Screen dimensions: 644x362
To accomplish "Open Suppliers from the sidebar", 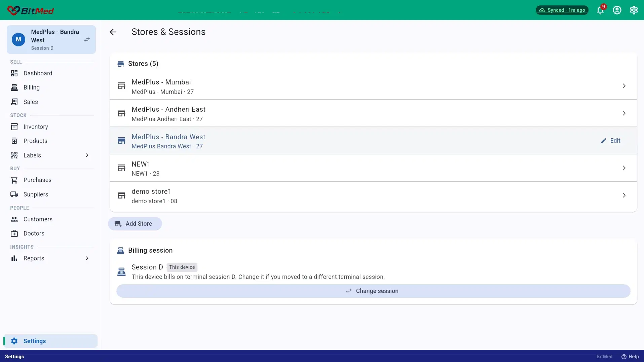I will pyautogui.click(x=50, y=194).
